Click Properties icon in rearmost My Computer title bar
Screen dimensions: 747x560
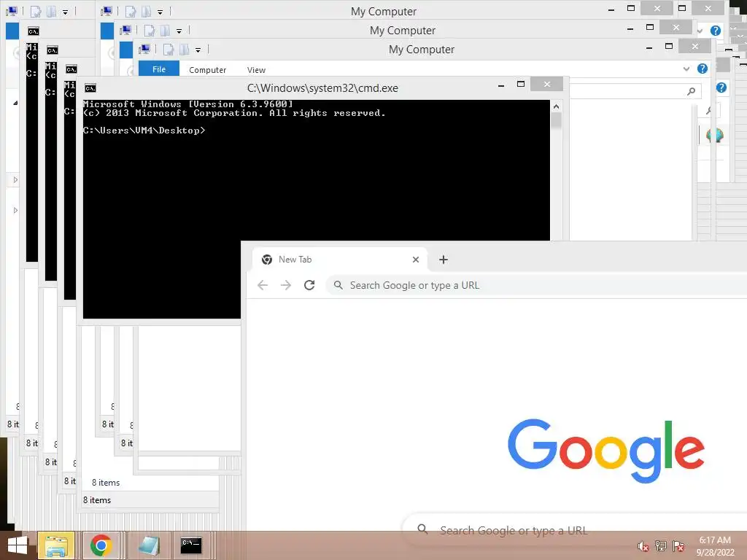point(130,12)
